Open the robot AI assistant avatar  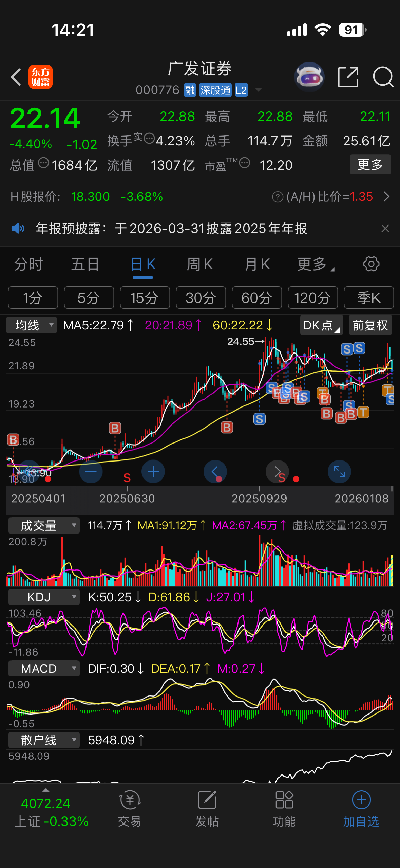coord(309,77)
